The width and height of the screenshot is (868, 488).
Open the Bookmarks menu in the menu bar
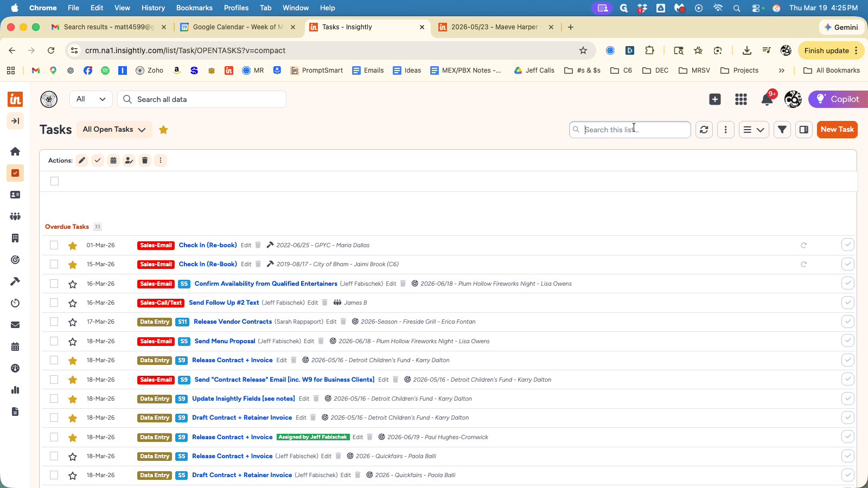coord(194,8)
